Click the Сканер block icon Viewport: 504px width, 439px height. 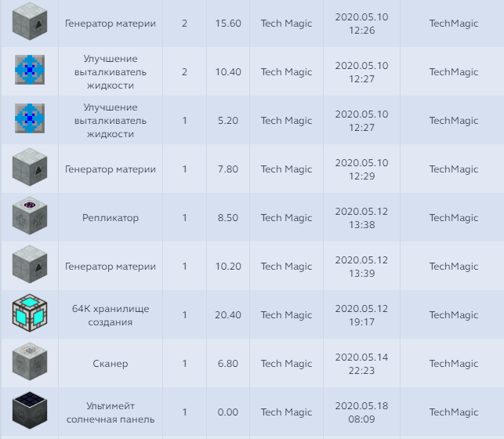point(30,361)
